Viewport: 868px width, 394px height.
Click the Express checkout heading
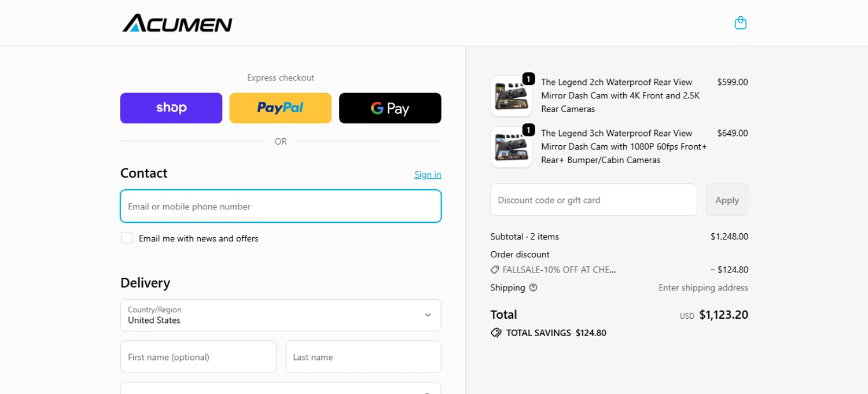tap(281, 78)
